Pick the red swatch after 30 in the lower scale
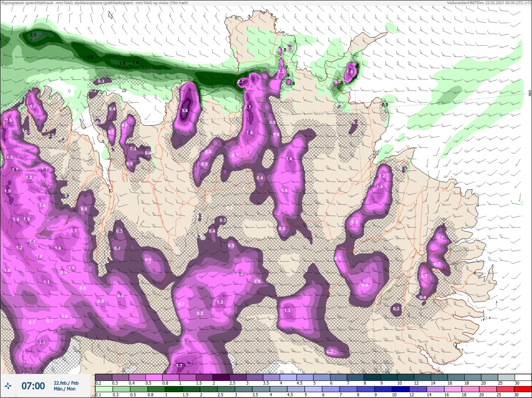 pos(524,389)
